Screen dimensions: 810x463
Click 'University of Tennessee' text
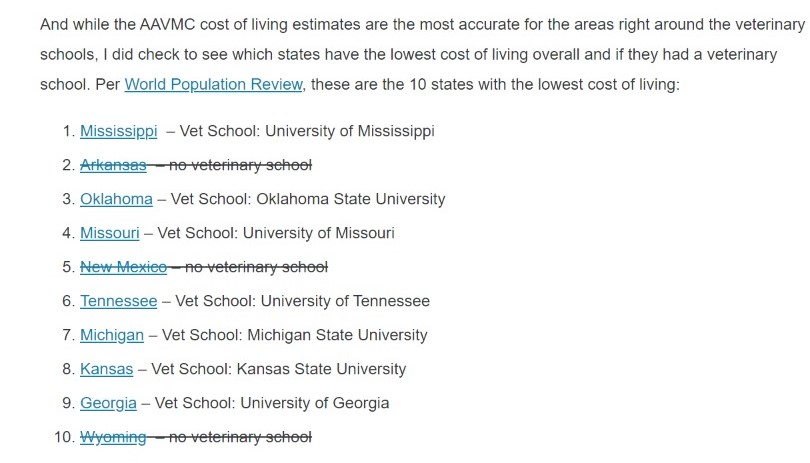click(x=345, y=301)
